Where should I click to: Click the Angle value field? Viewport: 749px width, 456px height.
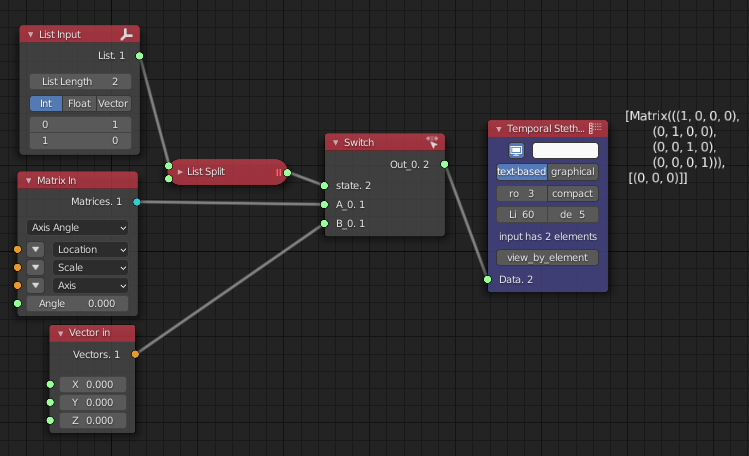pyautogui.click(x=77, y=304)
